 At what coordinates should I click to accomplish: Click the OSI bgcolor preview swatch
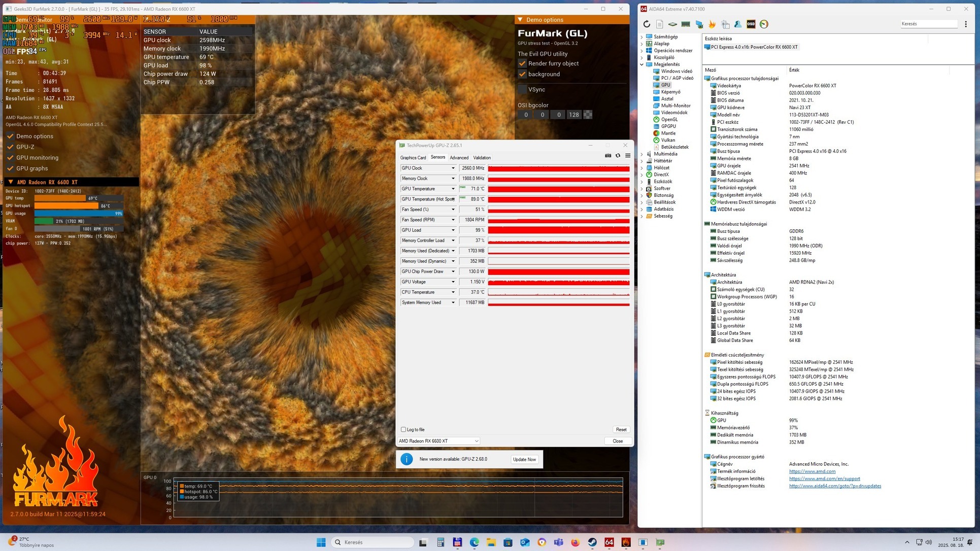(x=588, y=115)
